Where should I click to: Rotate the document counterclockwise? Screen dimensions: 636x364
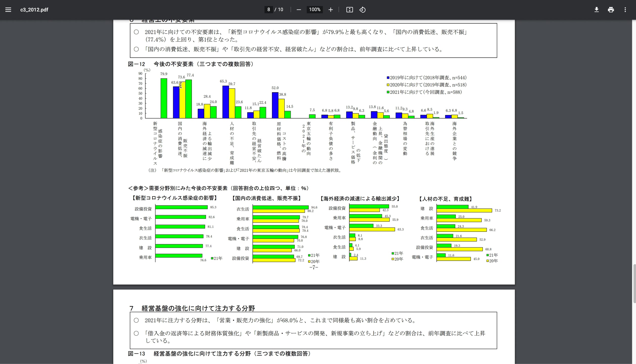pos(362,10)
